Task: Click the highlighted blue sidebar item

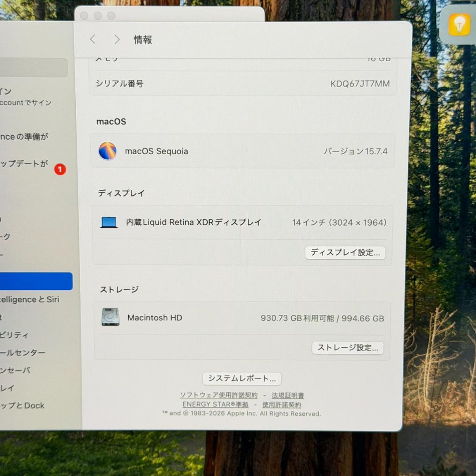Action: click(x=36, y=281)
